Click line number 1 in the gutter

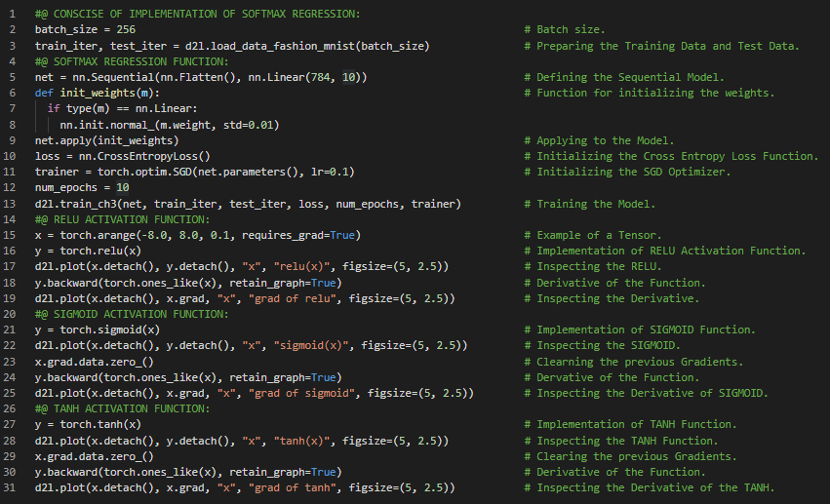pos(10,14)
